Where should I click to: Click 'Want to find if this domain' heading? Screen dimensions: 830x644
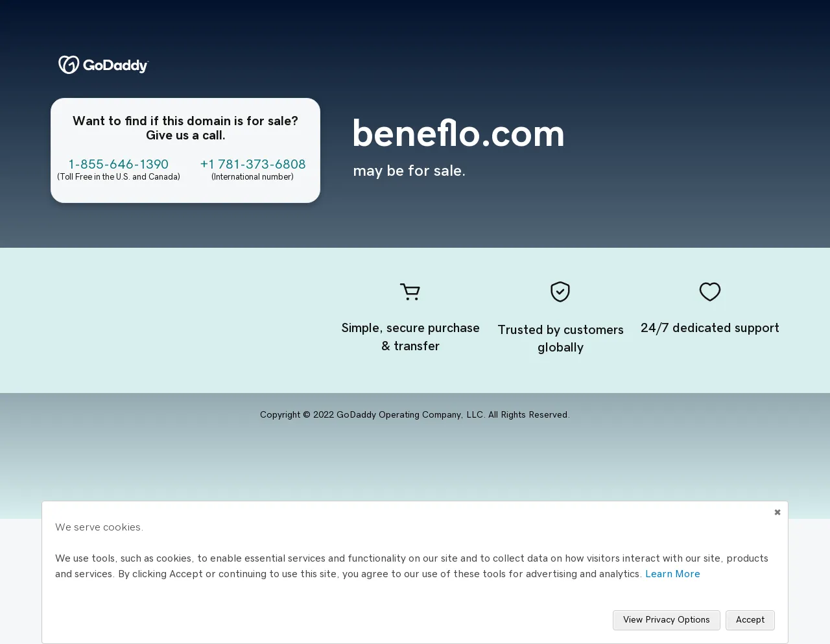point(185,128)
